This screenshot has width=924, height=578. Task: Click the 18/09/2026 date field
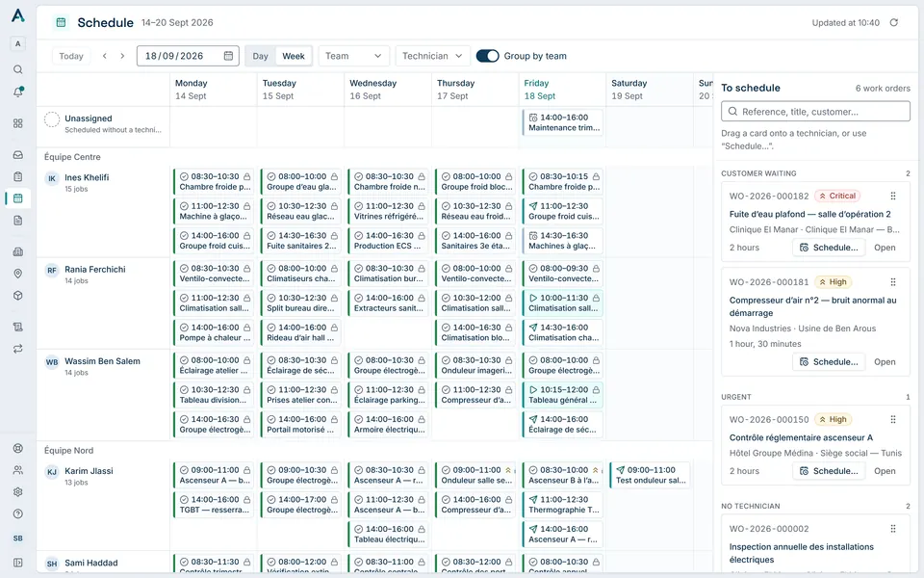coord(188,56)
